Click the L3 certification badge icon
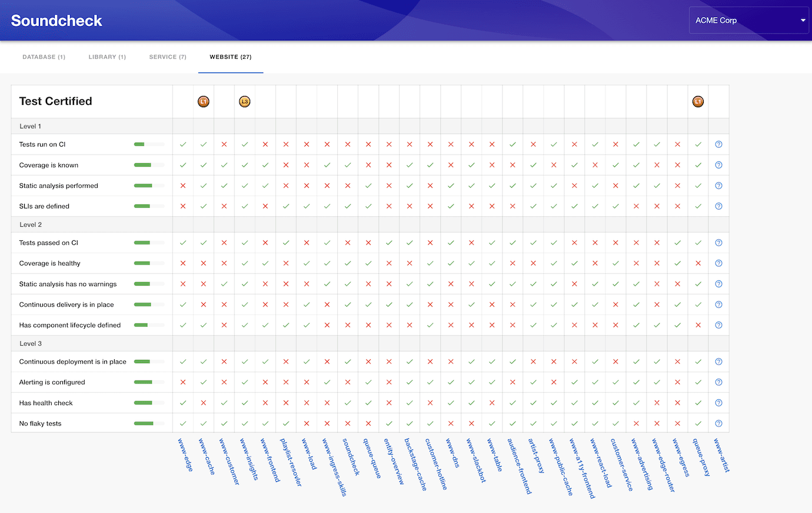 tap(245, 101)
